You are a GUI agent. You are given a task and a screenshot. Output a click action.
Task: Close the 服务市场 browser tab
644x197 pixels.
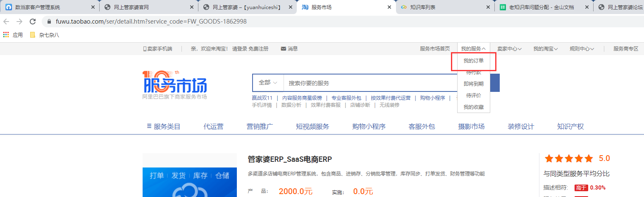tap(389, 7)
